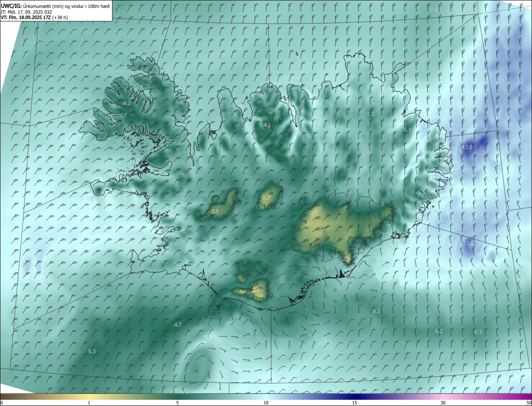Click the 2.6 value near the southeast glacier edge
Screen dimensions: 532x406
tap(347, 259)
